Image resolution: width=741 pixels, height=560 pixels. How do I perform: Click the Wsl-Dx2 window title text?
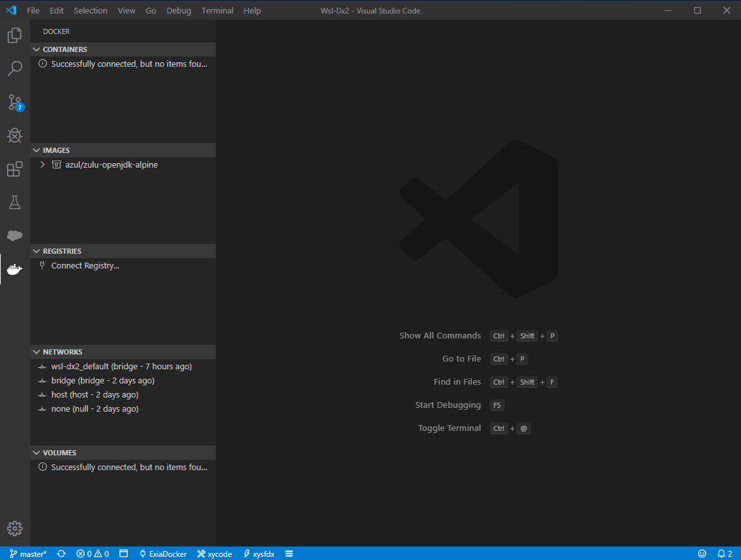(370, 10)
